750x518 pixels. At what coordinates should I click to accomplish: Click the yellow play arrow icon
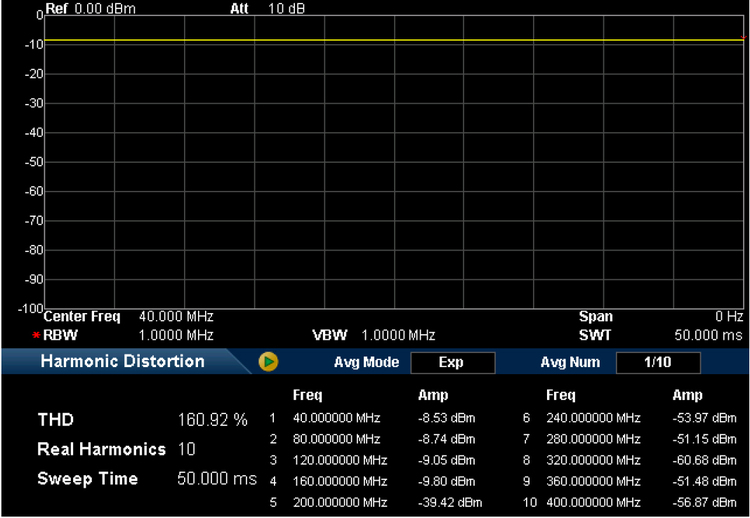(x=267, y=362)
